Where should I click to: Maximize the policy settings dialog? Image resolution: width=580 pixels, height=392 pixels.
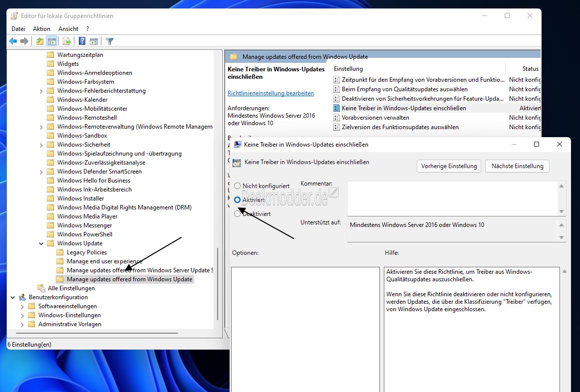point(537,144)
